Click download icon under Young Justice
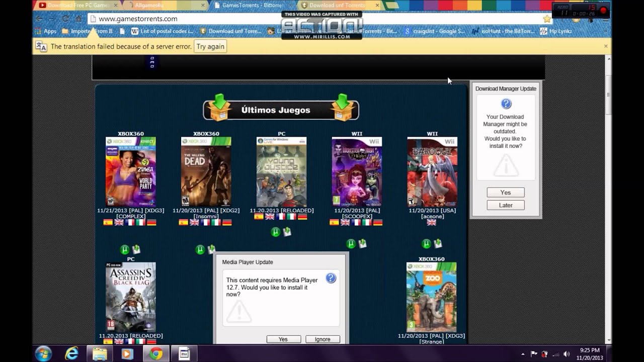644x362 pixels. point(287,232)
